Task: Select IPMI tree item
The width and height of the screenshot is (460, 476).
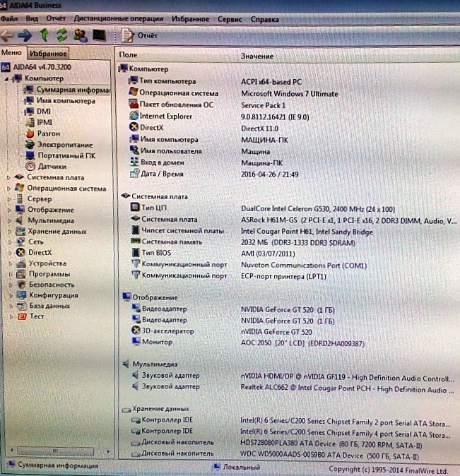Action: [x=39, y=122]
